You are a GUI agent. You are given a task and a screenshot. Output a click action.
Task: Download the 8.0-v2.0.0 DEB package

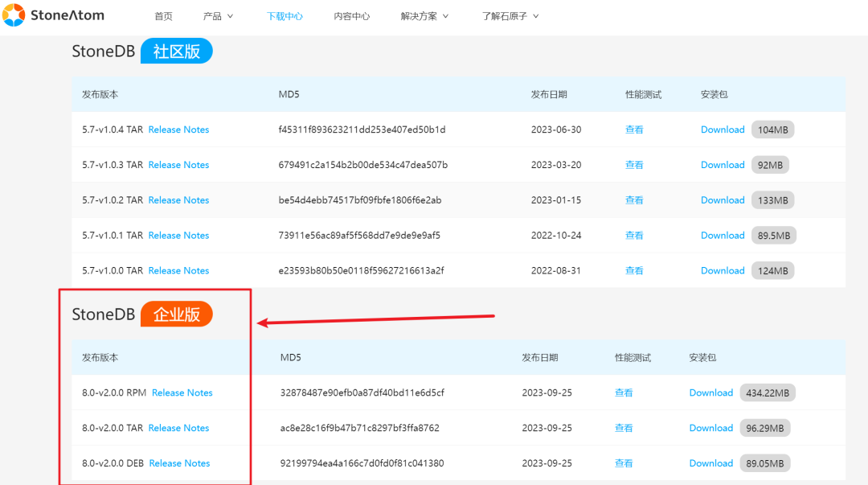click(x=710, y=463)
